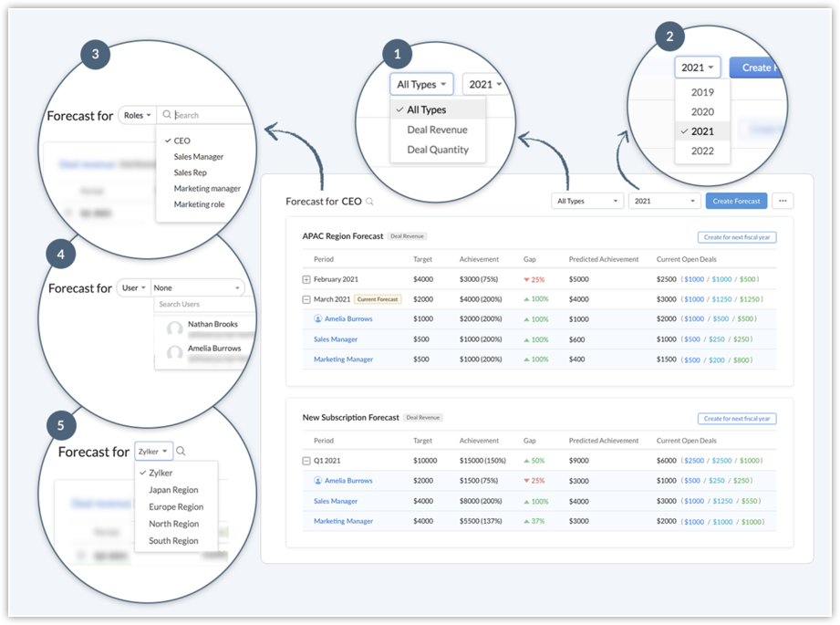Screen dimensions: 840x625
Task: Pick Japan Region from territory list
Action: (x=173, y=490)
